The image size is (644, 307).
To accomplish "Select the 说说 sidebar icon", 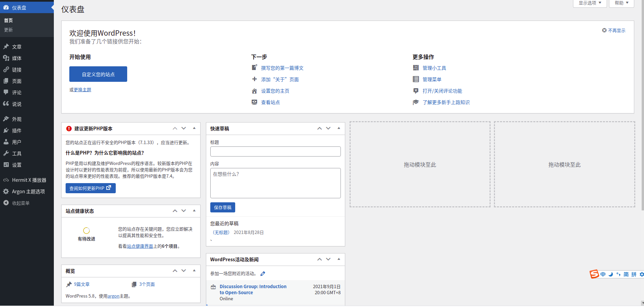I will (6, 104).
